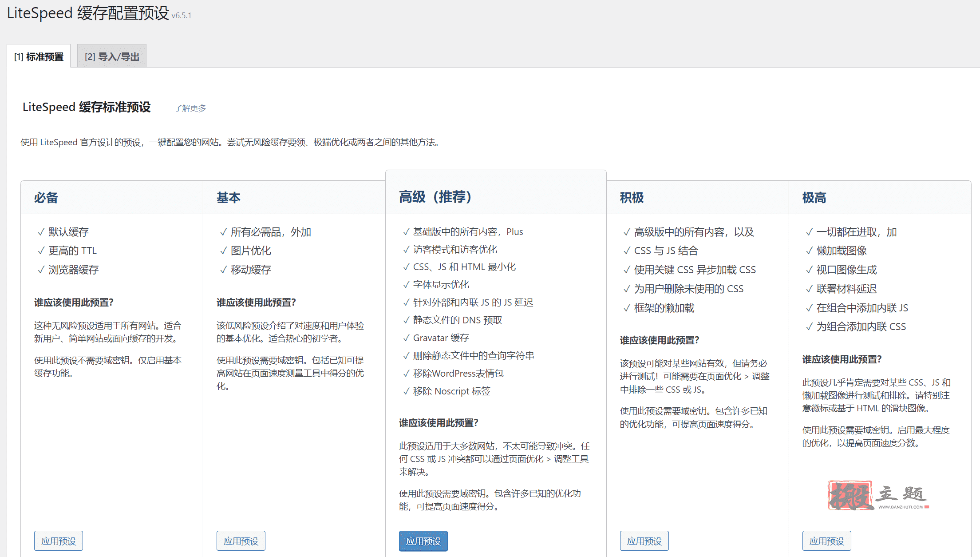Apply the 基本 preset button
Viewport: 980px width, 557px height.
click(x=241, y=541)
